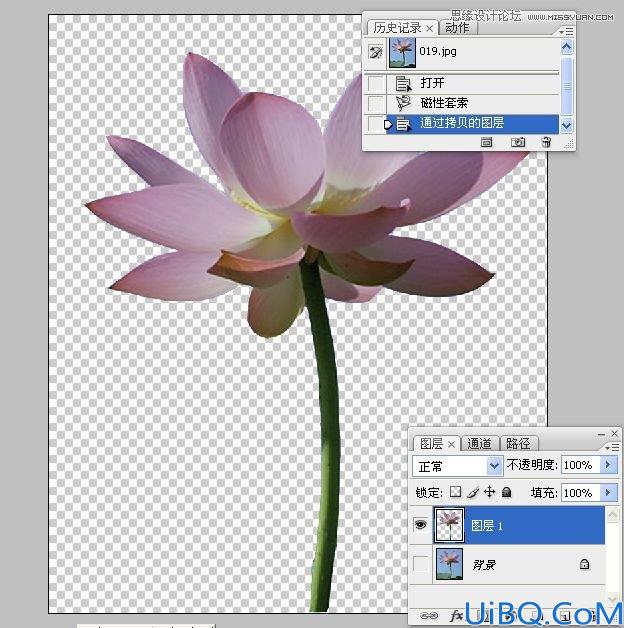
Task: Click the history brush source icon beside 019.jpg
Action: (x=375, y=52)
